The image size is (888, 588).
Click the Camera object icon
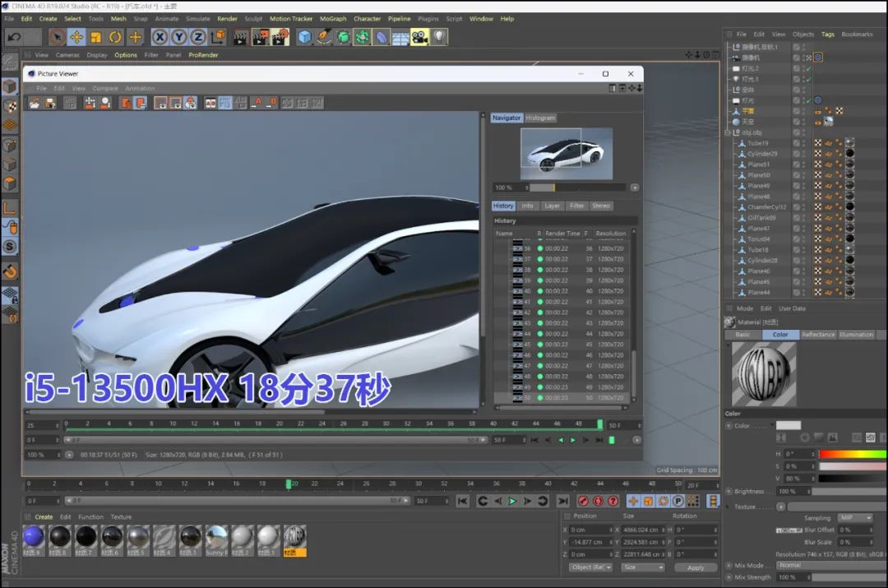[420, 37]
